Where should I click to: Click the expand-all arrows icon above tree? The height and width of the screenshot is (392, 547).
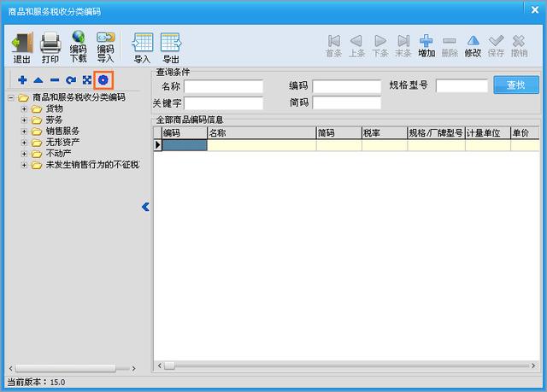tap(86, 79)
